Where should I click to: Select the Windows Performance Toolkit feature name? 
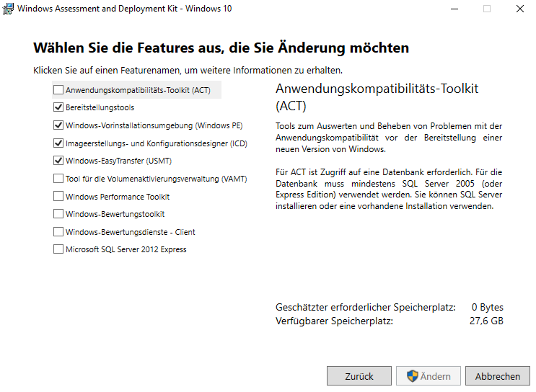118,197
